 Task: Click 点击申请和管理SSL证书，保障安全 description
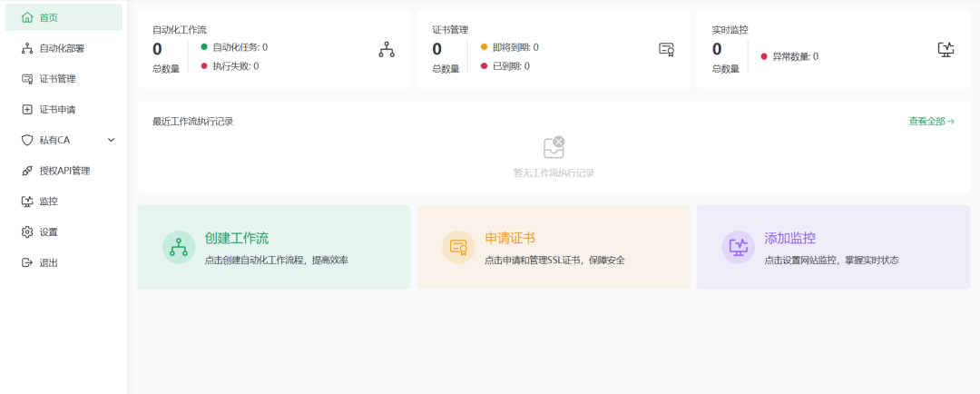point(555,261)
